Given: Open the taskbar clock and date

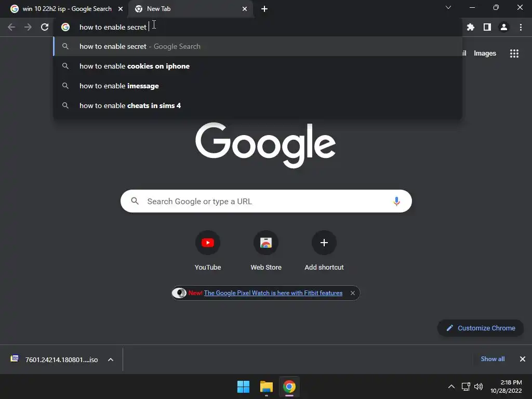Looking at the screenshot, I should [x=506, y=387].
